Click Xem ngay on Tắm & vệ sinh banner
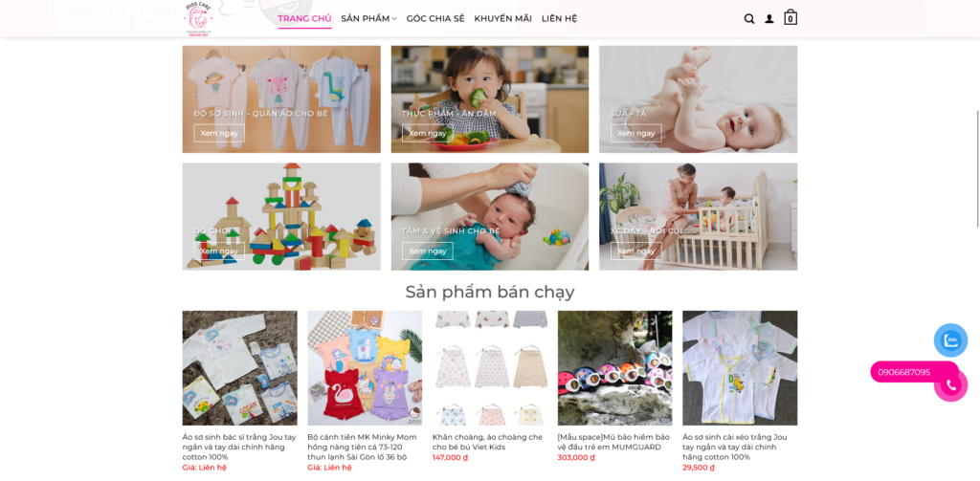The height and width of the screenshot is (481, 980). point(428,251)
